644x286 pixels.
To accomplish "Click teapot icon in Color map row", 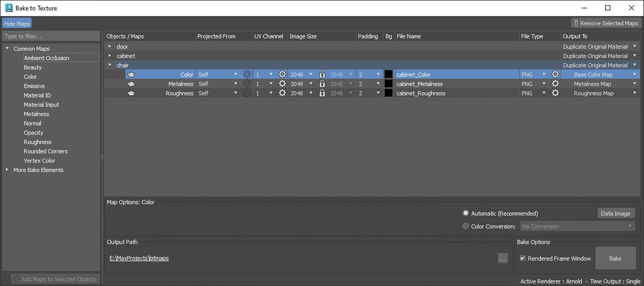I will 131,74.
